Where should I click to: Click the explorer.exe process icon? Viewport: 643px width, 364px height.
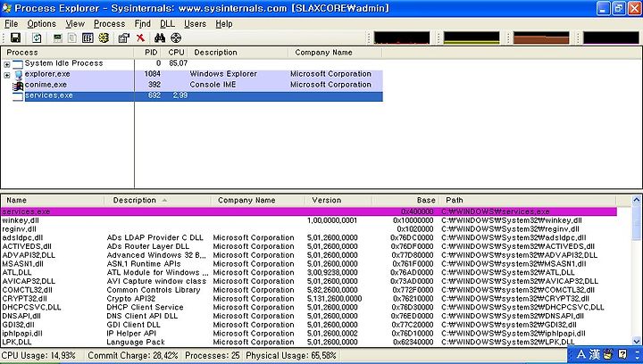[18, 75]
